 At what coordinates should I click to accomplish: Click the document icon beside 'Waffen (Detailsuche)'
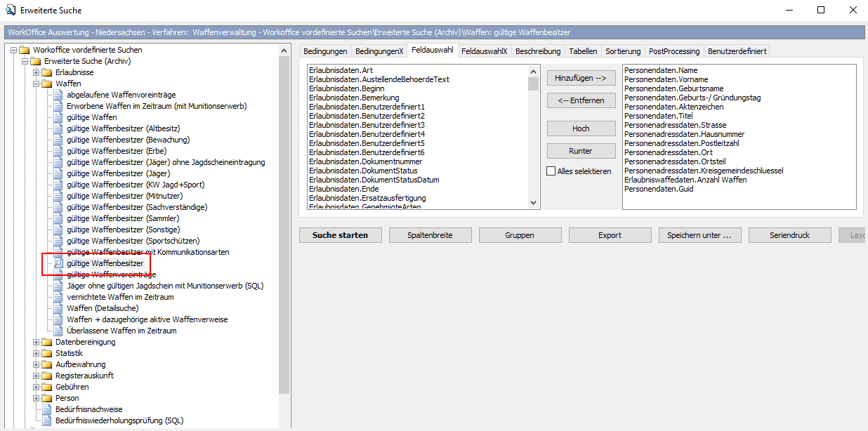58,308
